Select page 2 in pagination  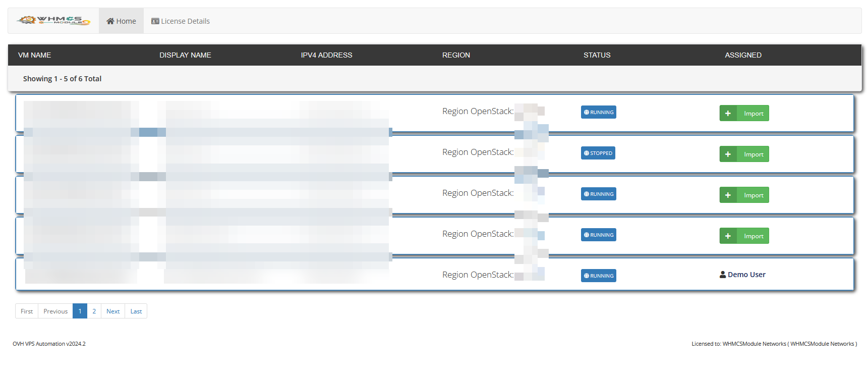(x=94, y=311)
